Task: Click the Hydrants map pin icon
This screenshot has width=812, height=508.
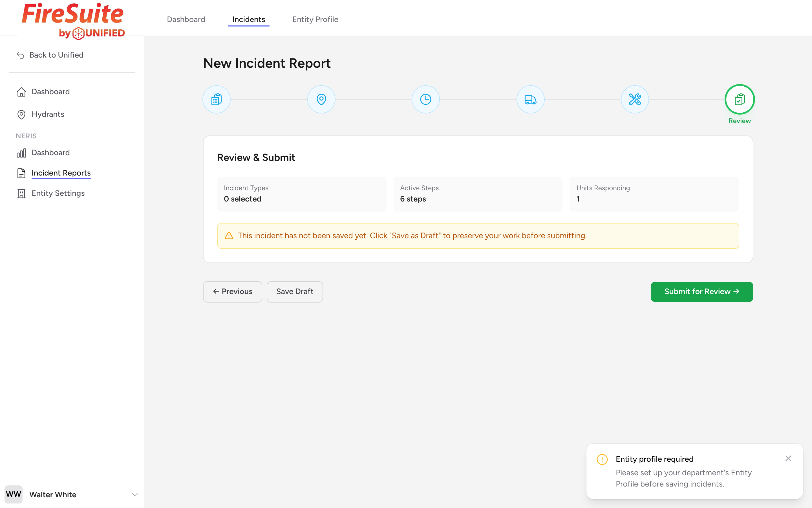Action: [21, 115]
